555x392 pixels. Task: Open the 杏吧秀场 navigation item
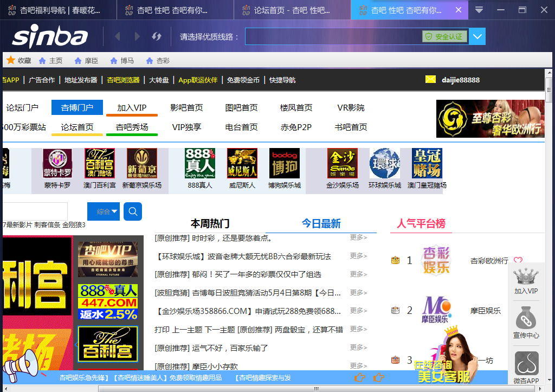(x=132, y=127)
